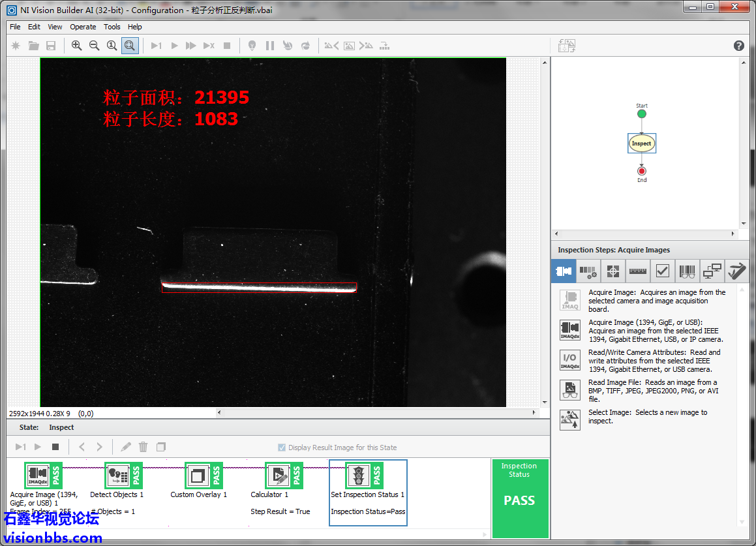
Task: Click the Start node in state diagram
Action: coord(641,114)
